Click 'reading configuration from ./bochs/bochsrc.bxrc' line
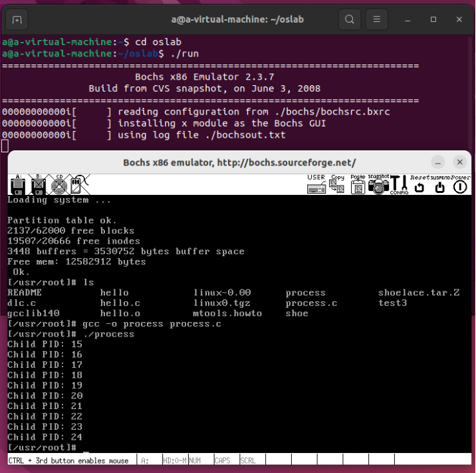Screen dimensions: 476x473 pos(254,112)
